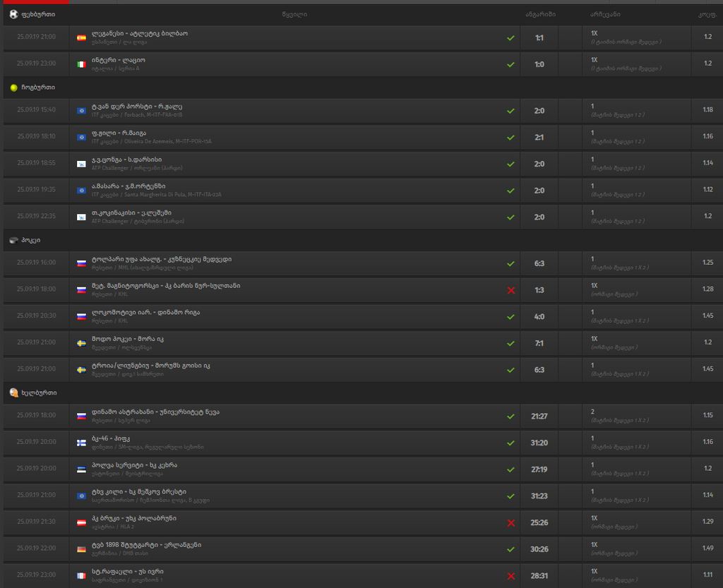
Task: Click Russia flag in ლოკომოტივი იარ. - დინამო რიგა row
Action: [82, 316]
